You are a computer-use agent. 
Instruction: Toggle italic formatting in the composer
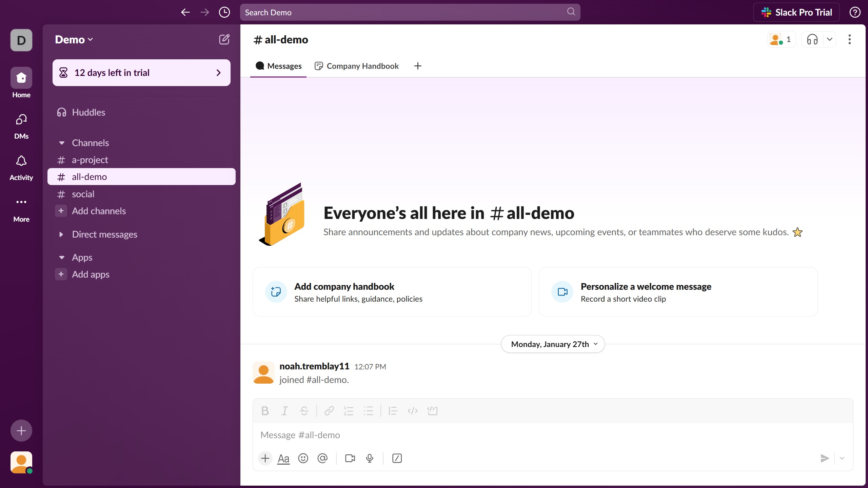click(x=284, y=411)
